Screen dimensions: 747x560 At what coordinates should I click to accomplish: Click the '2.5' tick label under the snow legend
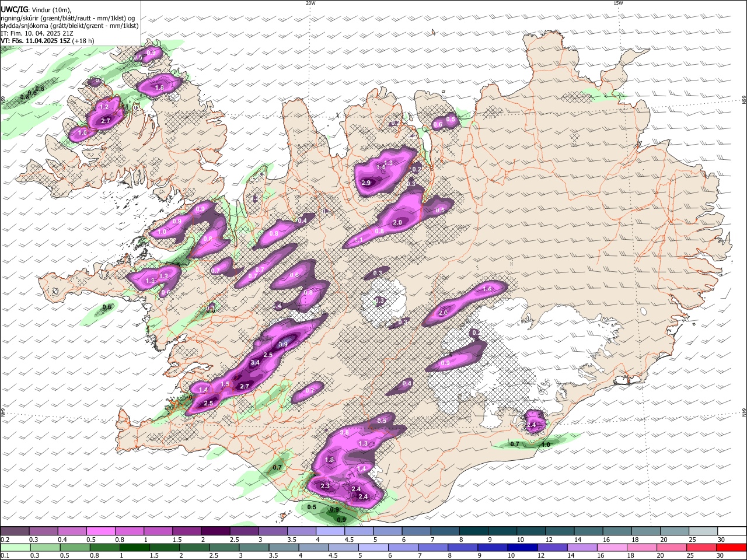234,540
